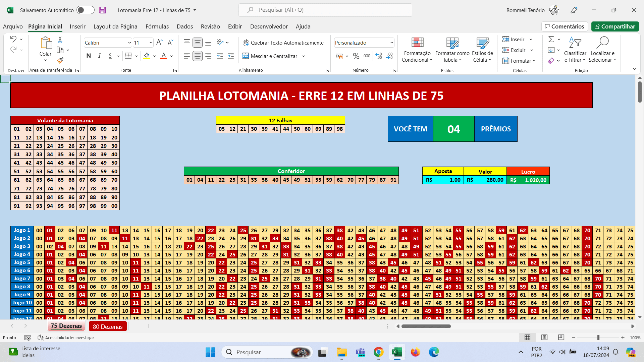Click the Compartilhar button
Viewport: 644px width, 362px height.
click(x=615, y=26)
